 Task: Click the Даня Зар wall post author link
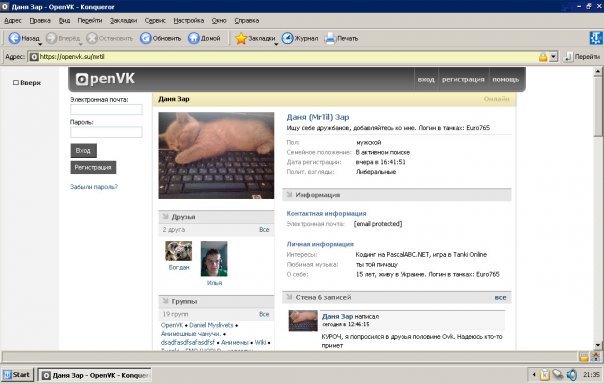pos(337,316)
